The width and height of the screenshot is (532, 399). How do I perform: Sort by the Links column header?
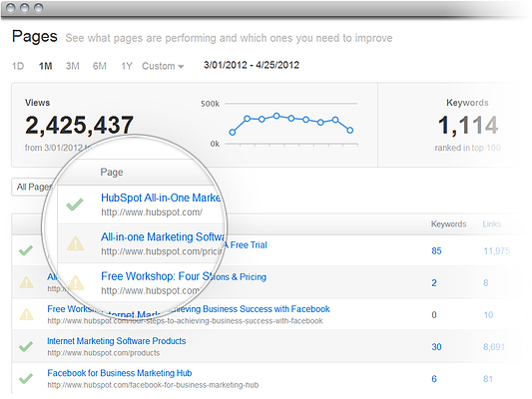click(492, 224)
